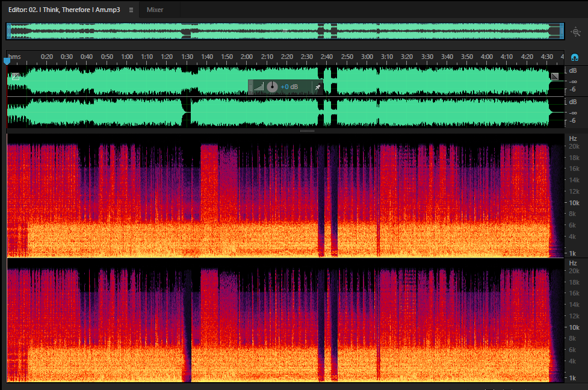Click the +0 dB gain value

289,87
